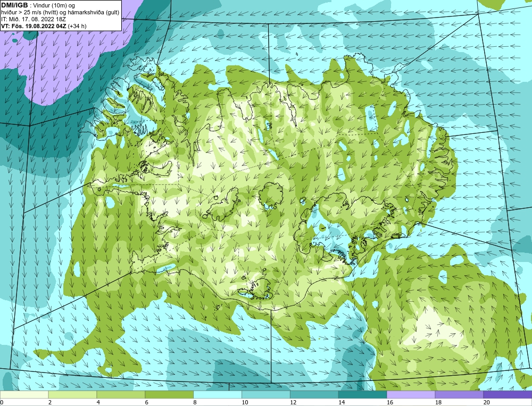Screen dimensions: 532x406
Task: Click the 'VT: Fös. 19.08.2022 04Z' valid time
Action: (34, 26)
